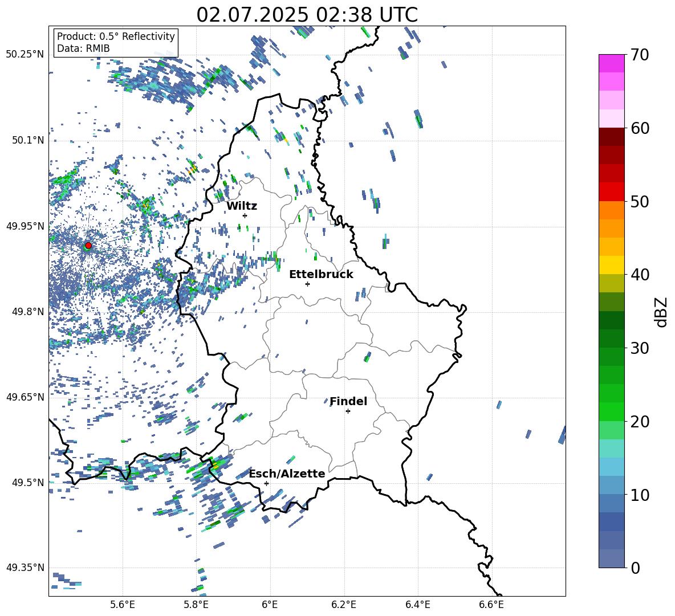Click the 50 colorbar tick label
The image size is (675, 616).
pyautogui.click(x=640, y=202)
